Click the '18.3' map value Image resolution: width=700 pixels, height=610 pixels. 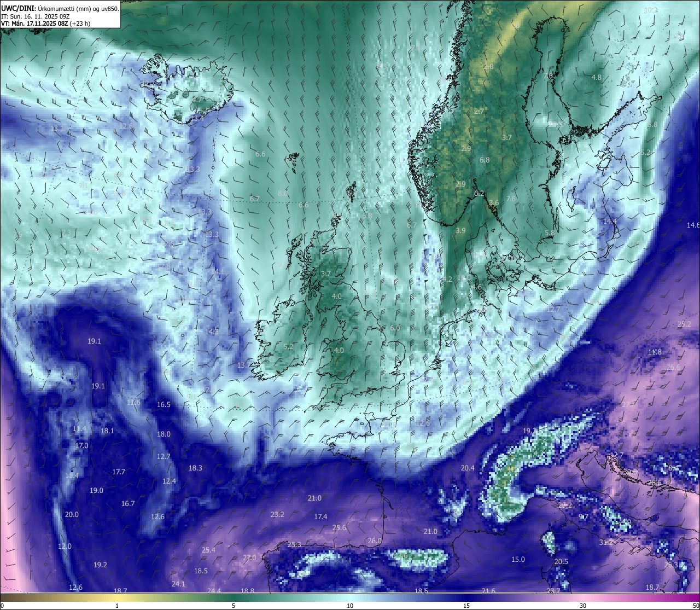(195, 468)
